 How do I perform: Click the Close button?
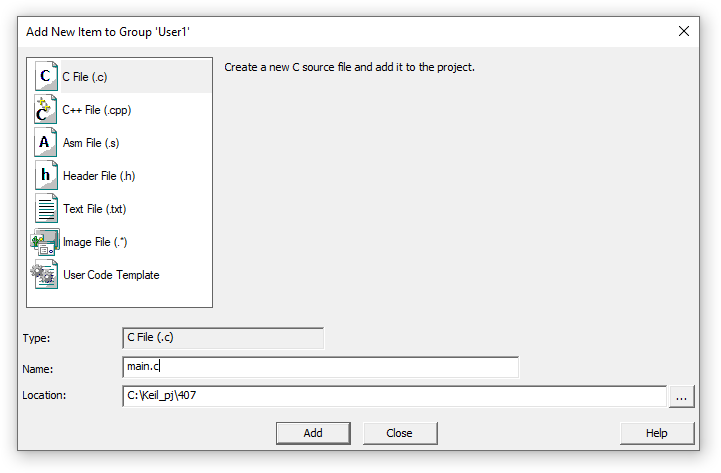[x=400, y=433]
